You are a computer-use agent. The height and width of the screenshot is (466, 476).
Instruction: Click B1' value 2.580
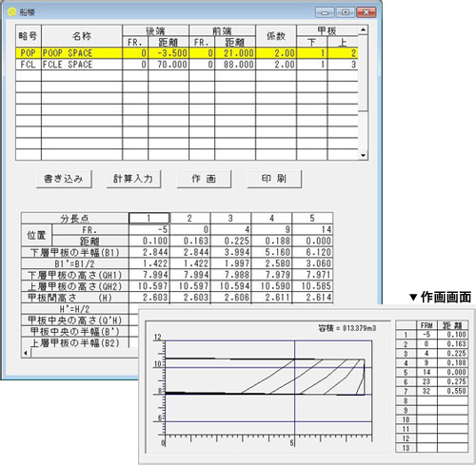pos(271,263)
